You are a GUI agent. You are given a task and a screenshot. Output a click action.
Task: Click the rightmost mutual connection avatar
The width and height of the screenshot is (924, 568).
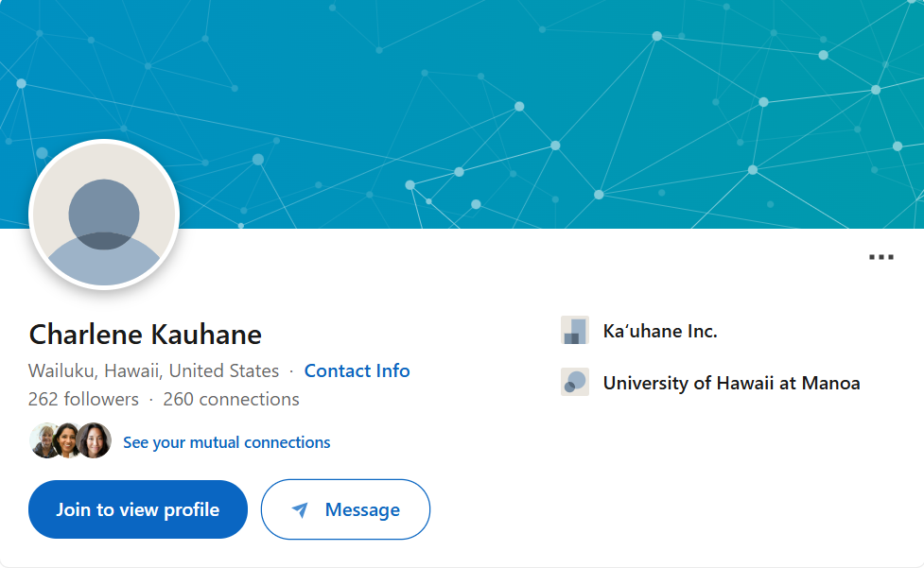93,440
